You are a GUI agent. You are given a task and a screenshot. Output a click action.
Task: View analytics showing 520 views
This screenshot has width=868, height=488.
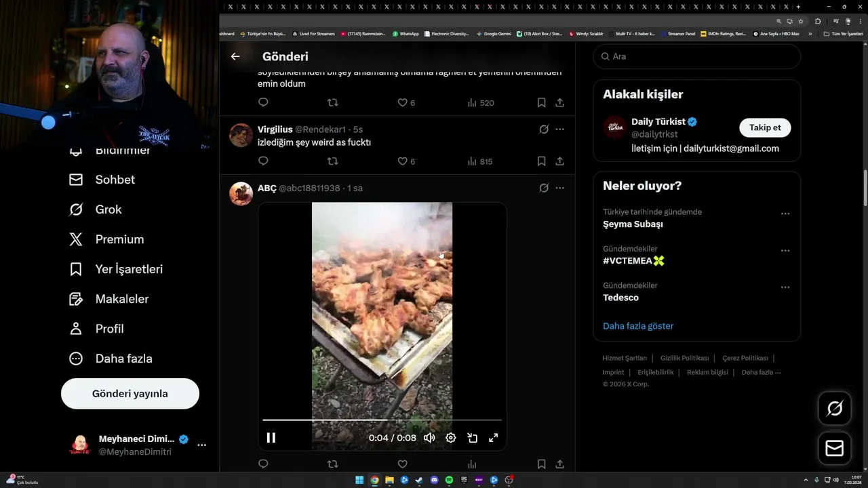tap(481, 103)
